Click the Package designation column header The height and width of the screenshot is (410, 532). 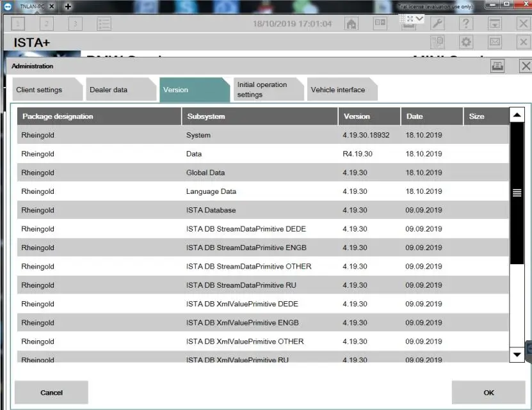click(x=99, y=116)
